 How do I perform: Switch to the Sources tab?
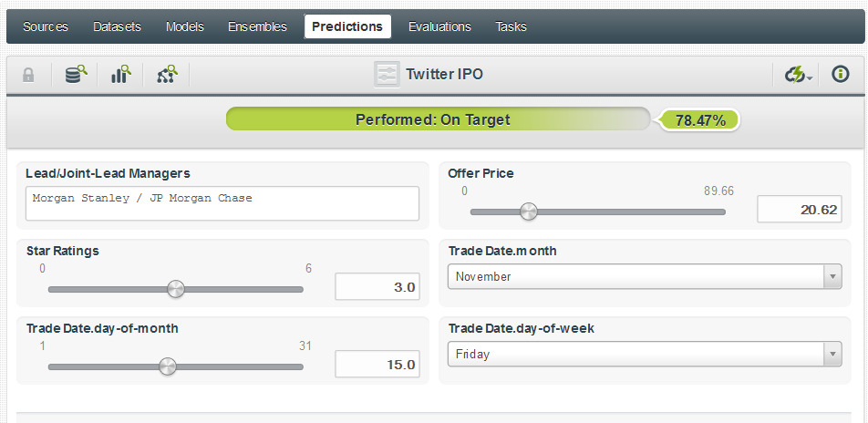[x=46, y=26]
